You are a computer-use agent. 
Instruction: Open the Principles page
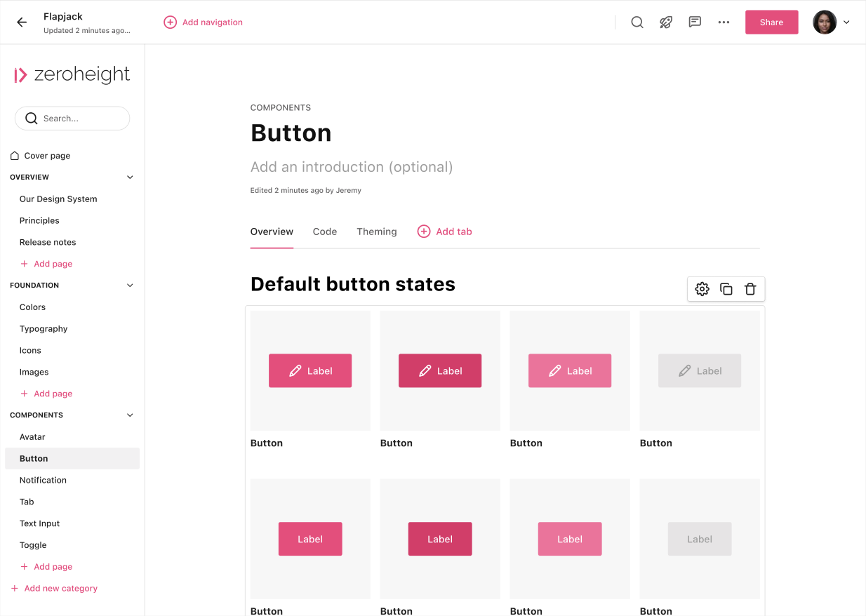(39, 221)
